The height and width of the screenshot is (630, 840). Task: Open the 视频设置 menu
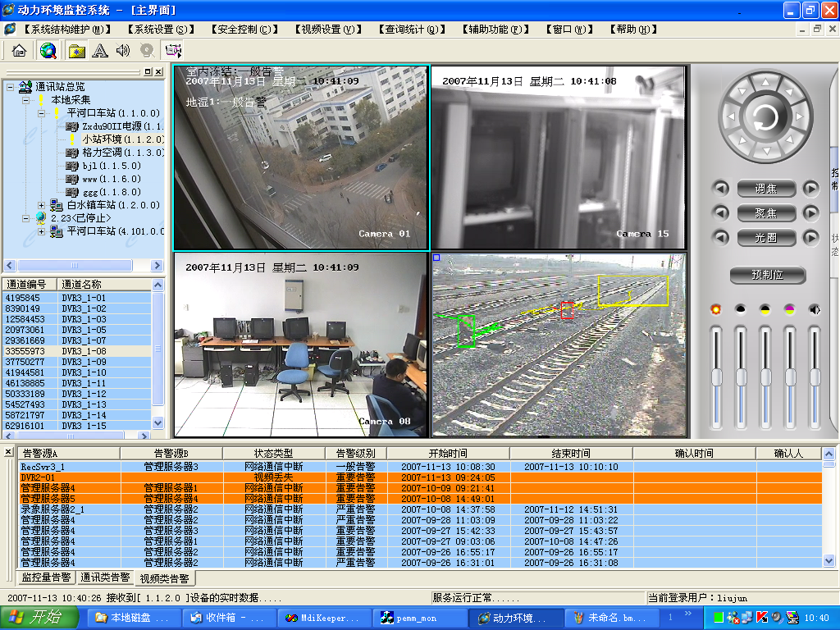(328, 30)
